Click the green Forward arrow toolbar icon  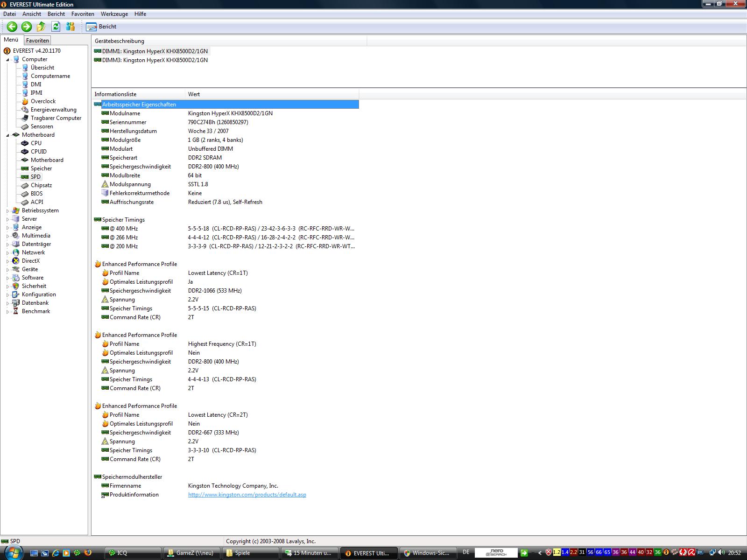pos(27,27)
